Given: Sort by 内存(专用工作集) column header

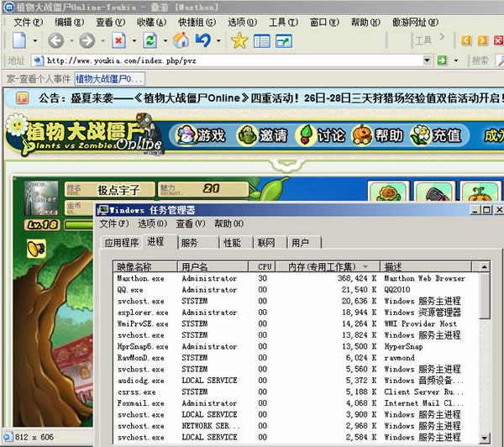Looking at the screenshot, I should pyautogui.click(x=328, y=266).
